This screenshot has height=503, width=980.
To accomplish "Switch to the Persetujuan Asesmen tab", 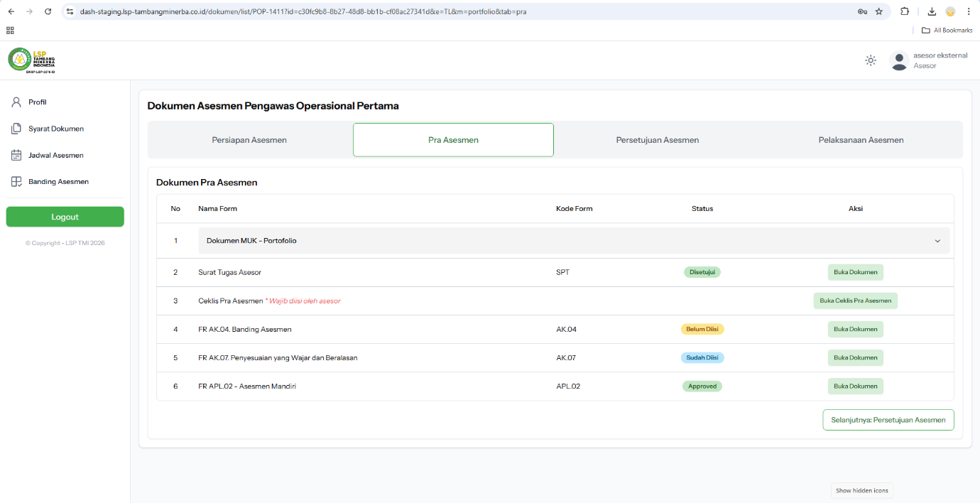I will click(x=658, y=140).
